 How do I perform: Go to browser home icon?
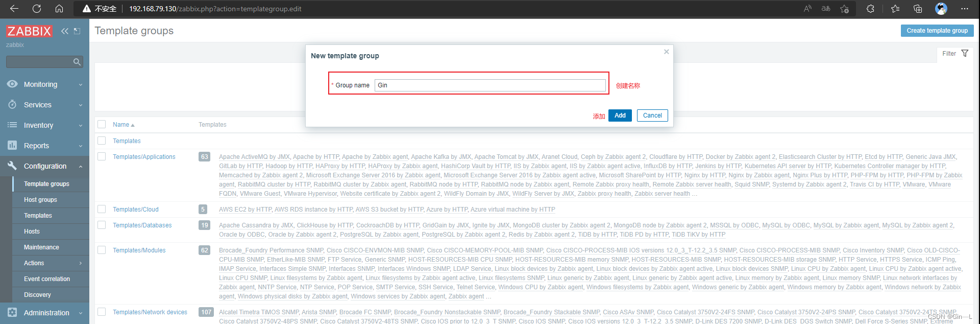59,9
